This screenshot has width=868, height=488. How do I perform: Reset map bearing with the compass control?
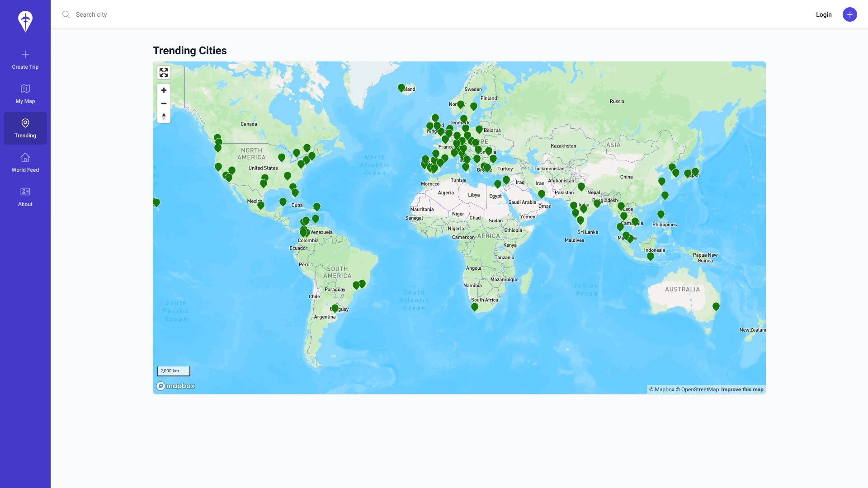pyautogui.click(x=164, y=116)
